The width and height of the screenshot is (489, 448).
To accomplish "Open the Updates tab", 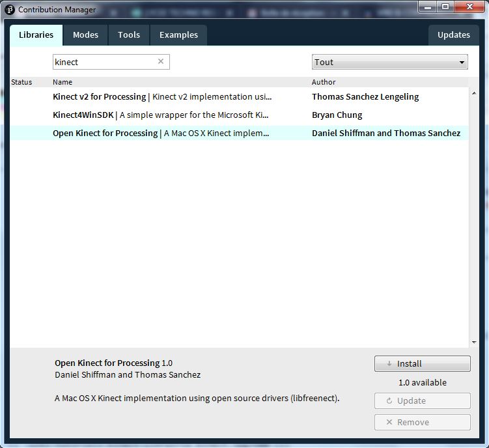I will click(x=453, y=35).
